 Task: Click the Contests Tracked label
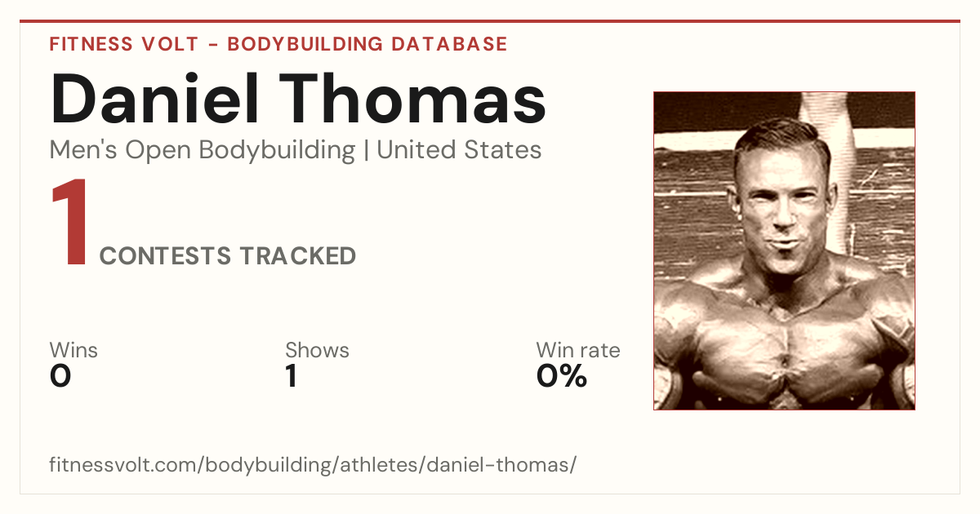point(228,256)
